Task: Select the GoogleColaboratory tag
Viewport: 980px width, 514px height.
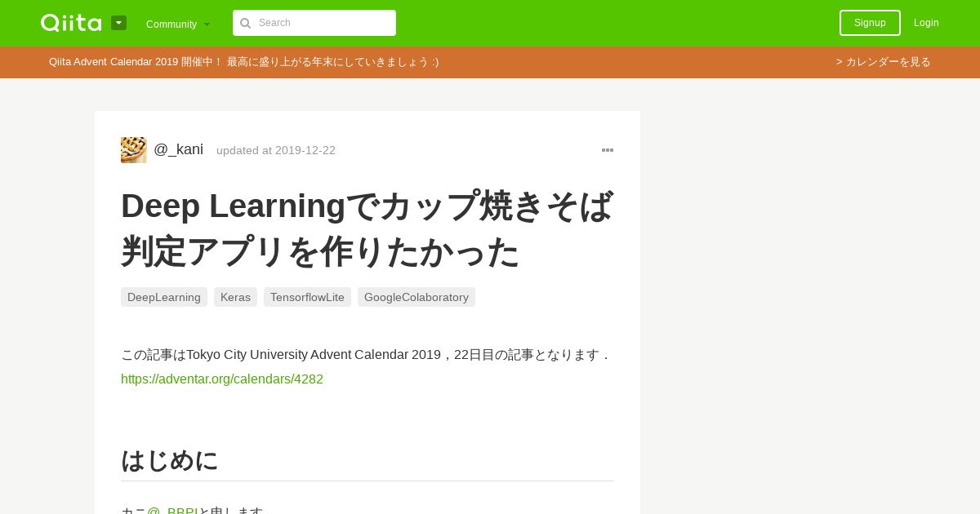Action: coord(416,297)
